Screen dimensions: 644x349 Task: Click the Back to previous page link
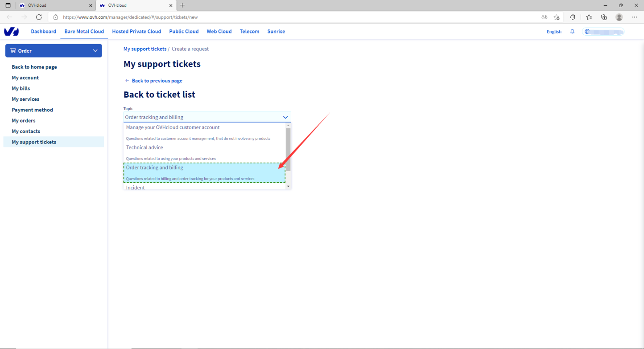coord(157,81)
